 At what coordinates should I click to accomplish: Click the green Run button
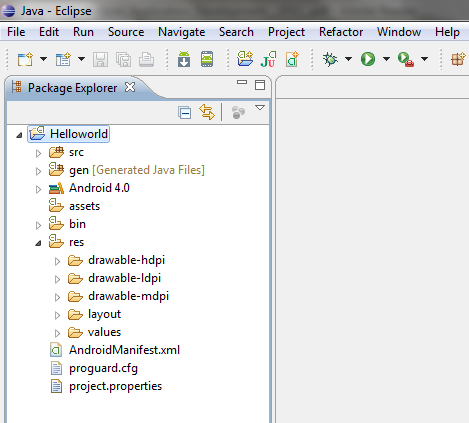tap(368, 59)
